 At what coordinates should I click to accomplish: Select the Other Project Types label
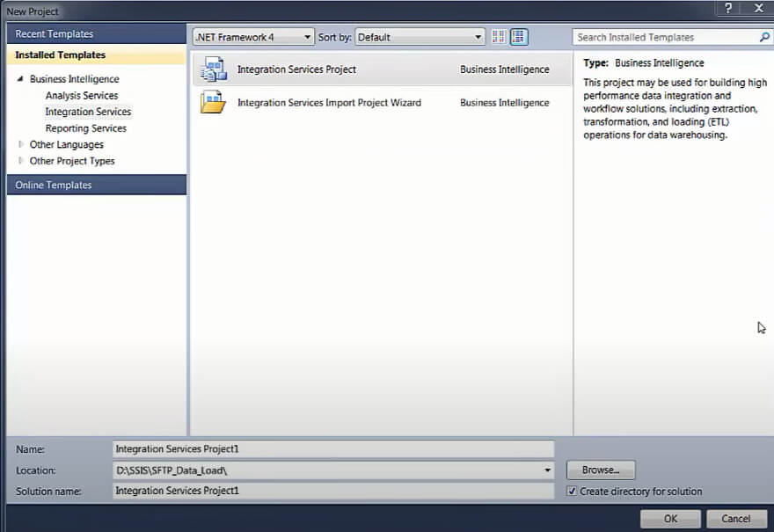(x=72, y=161)
